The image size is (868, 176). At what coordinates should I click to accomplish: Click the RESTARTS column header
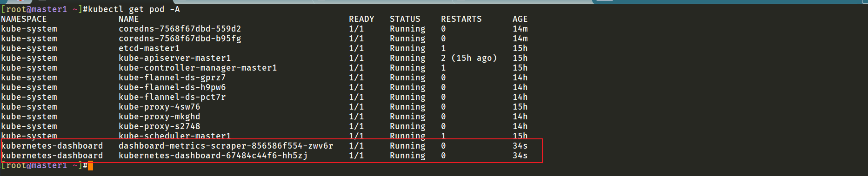(461, 19)
